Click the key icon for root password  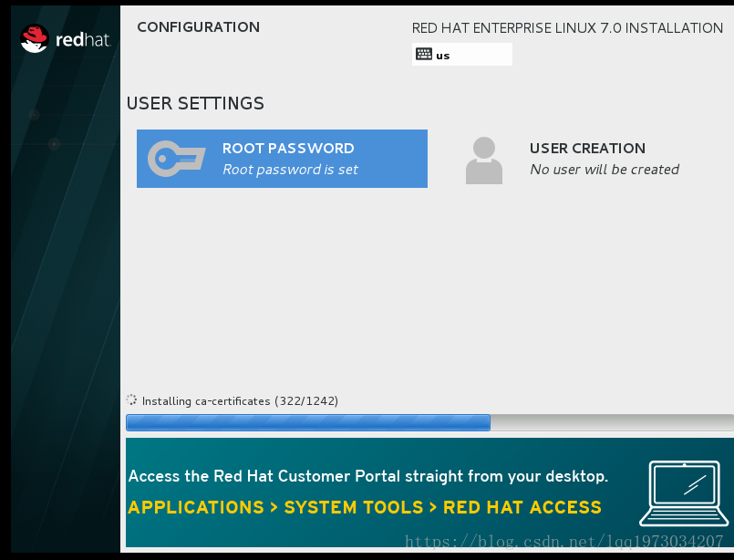pos(177,159)
